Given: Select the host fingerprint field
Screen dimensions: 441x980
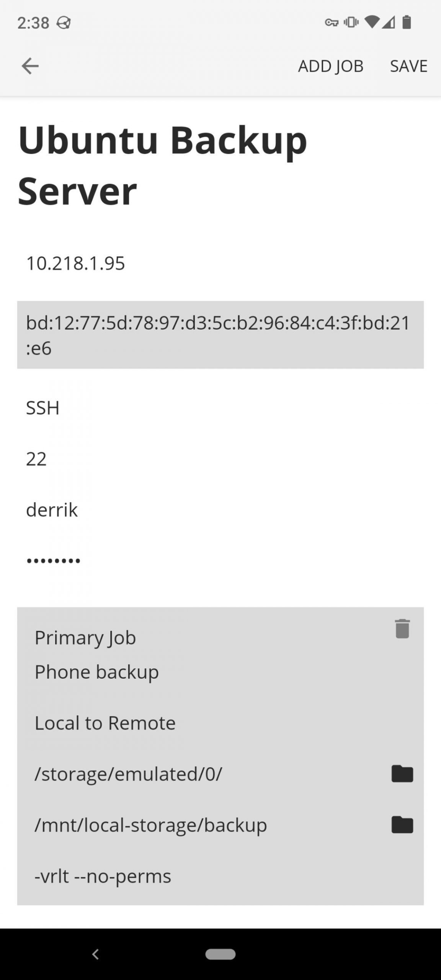Looking at the screenshot, I should pyautogui.click(x=220, y=335).
